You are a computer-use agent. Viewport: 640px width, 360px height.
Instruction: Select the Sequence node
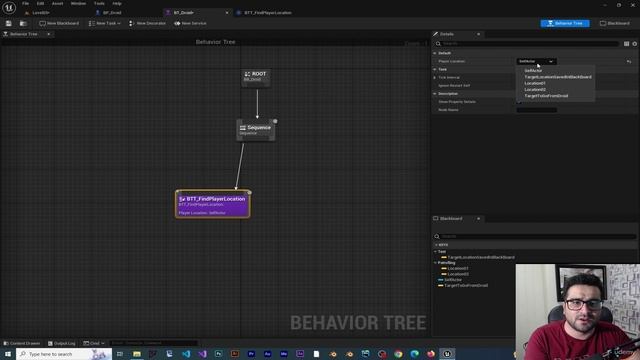256,130
